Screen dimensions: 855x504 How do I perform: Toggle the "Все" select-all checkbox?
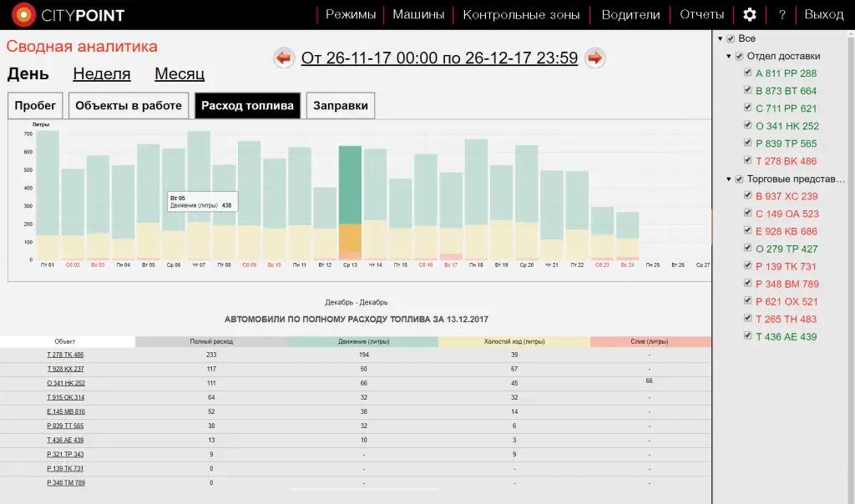click(x=731, y=39)
